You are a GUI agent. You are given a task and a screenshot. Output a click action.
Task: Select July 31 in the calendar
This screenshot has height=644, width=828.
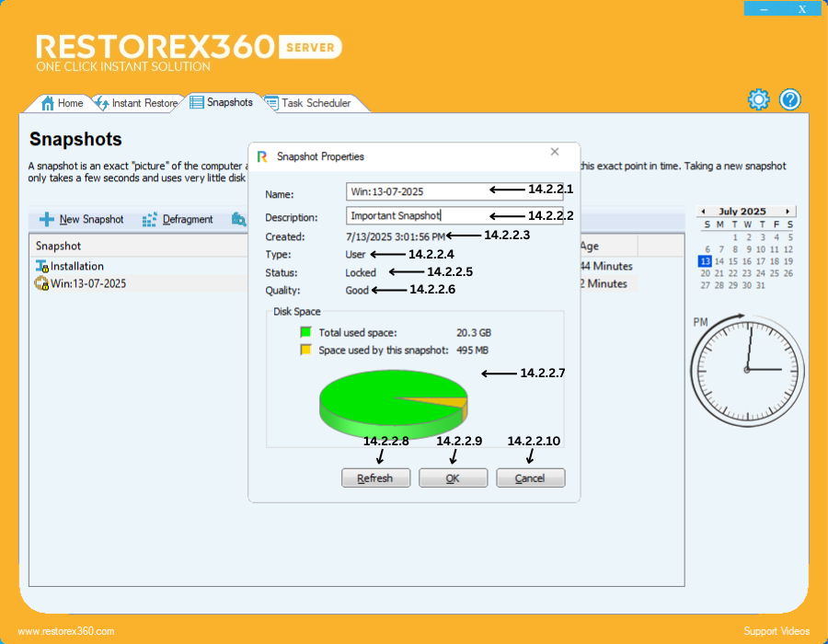click(x=760, y=285)
